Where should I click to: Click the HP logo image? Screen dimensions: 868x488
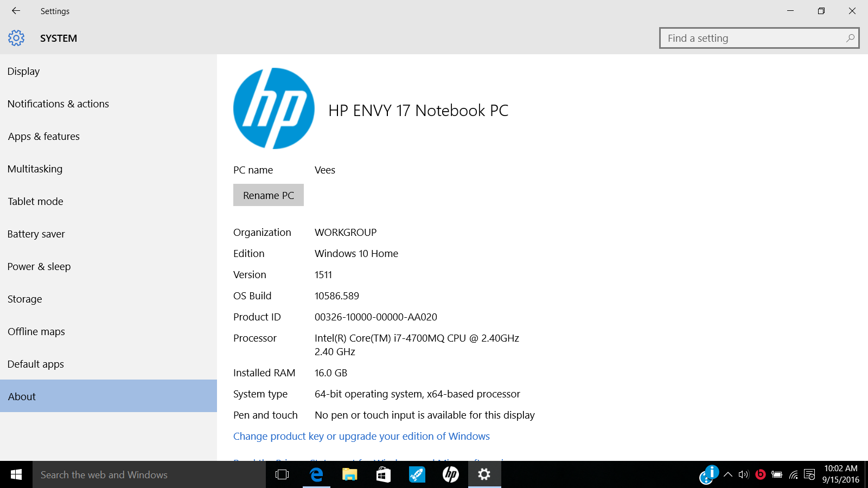(274, 108)
